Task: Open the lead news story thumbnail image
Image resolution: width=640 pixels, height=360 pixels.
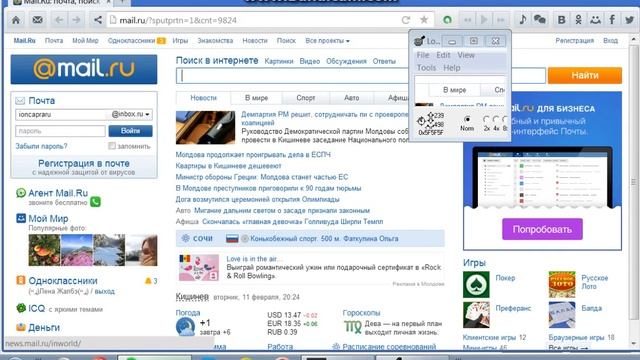Action: pos(205,127)
